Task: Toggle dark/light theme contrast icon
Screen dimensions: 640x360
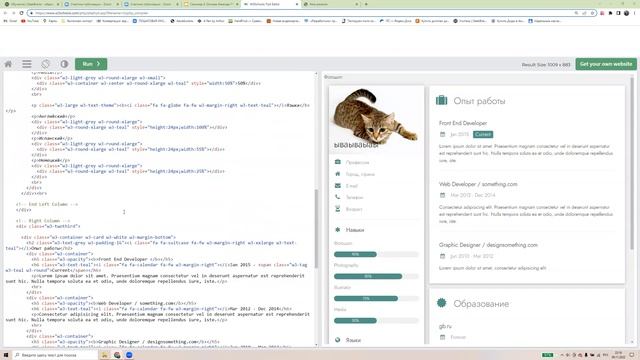Action: click(x=64, y=64)
